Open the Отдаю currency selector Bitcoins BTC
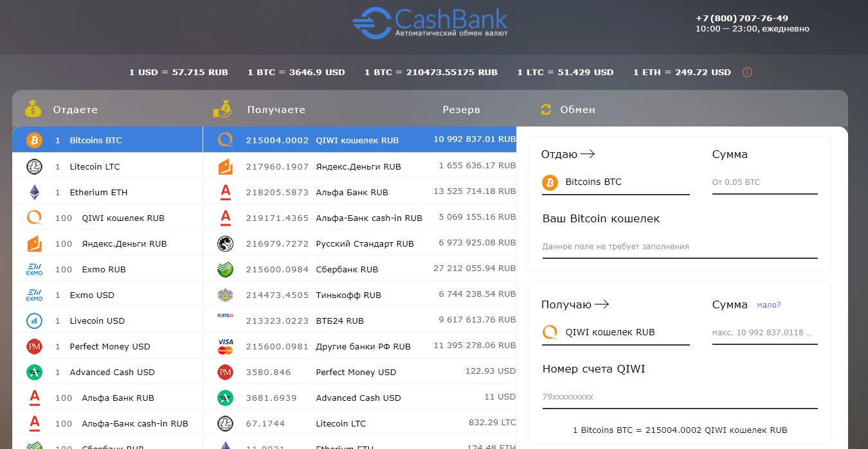The width and height of the screenshot is (868, 449). click(x=615, y=182)
